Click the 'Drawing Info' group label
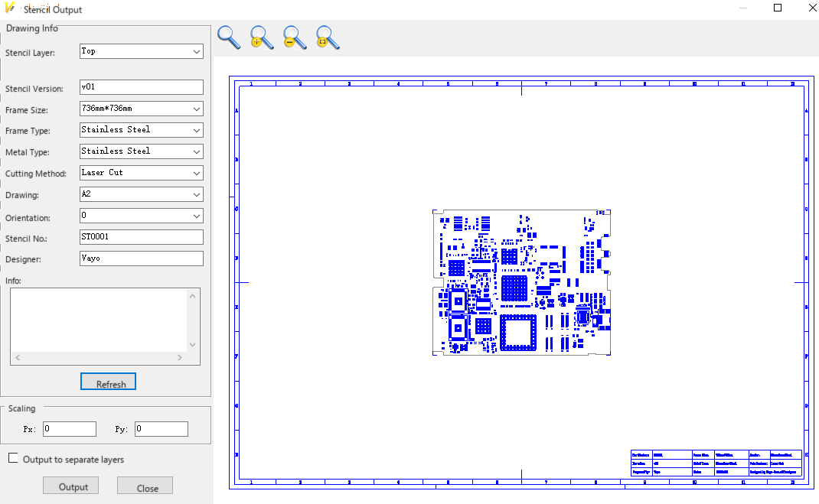The height and width of the screenshot is (504, 819). tap(32, 28)
